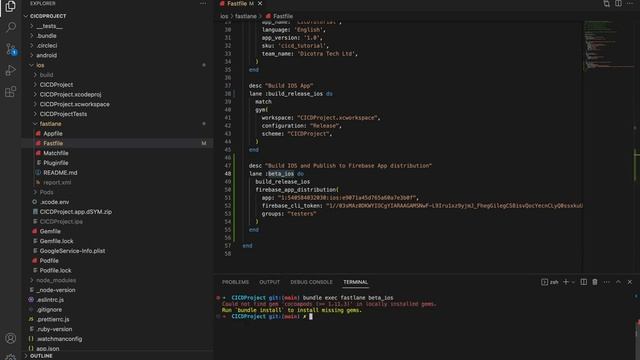Click the Explorer more actions ellipsis
Screen dimensions: 640x360
(203, 3)
